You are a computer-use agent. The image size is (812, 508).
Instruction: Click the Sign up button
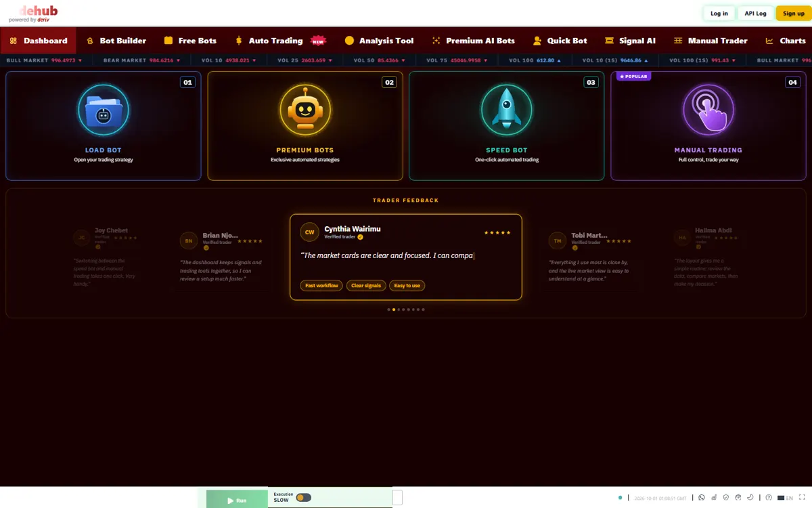(794, 14)
